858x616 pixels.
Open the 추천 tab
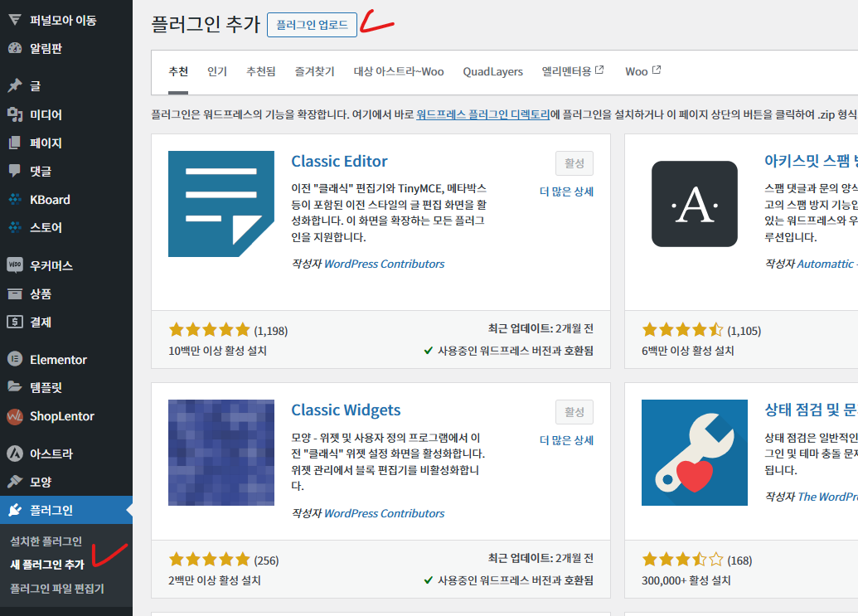[178, 71]
